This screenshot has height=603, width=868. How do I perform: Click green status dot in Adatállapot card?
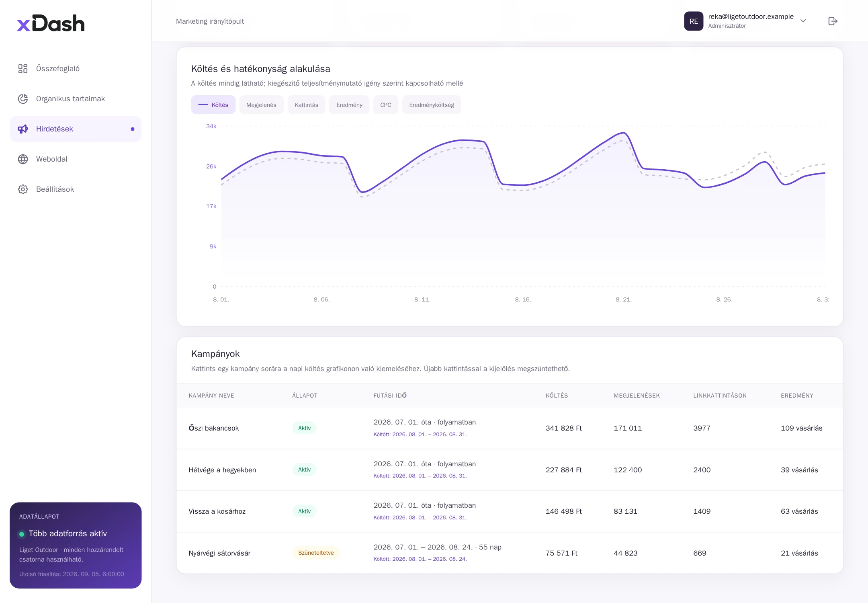pos(22,534)
